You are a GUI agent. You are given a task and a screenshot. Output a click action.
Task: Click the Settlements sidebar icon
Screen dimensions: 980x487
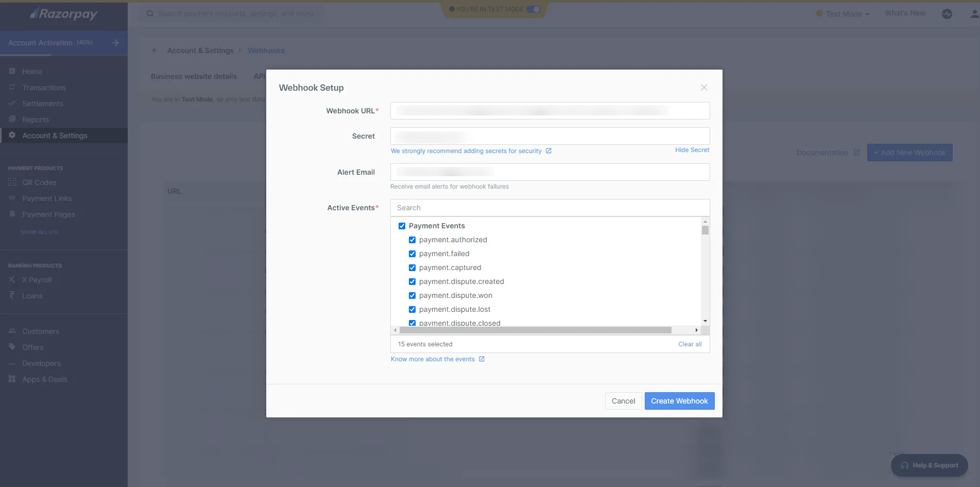[12, 103]
